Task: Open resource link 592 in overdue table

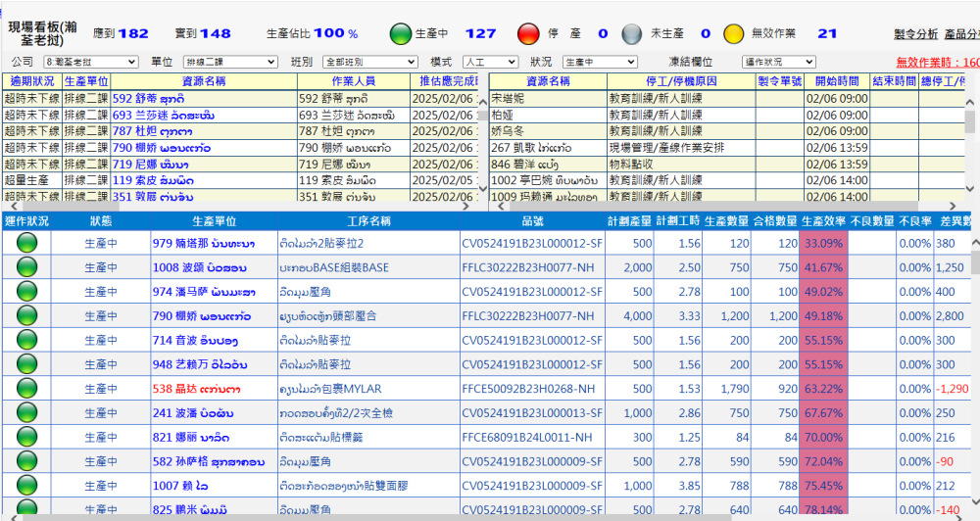Action: [x=148, y=99]
